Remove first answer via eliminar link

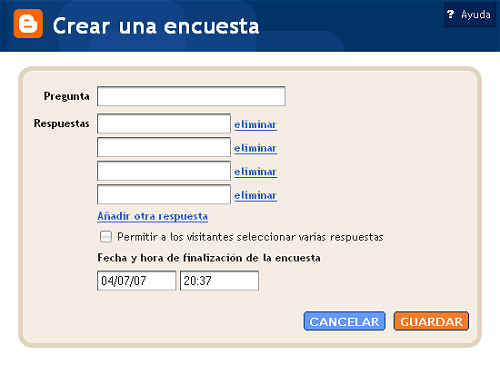tap(255, 125)
